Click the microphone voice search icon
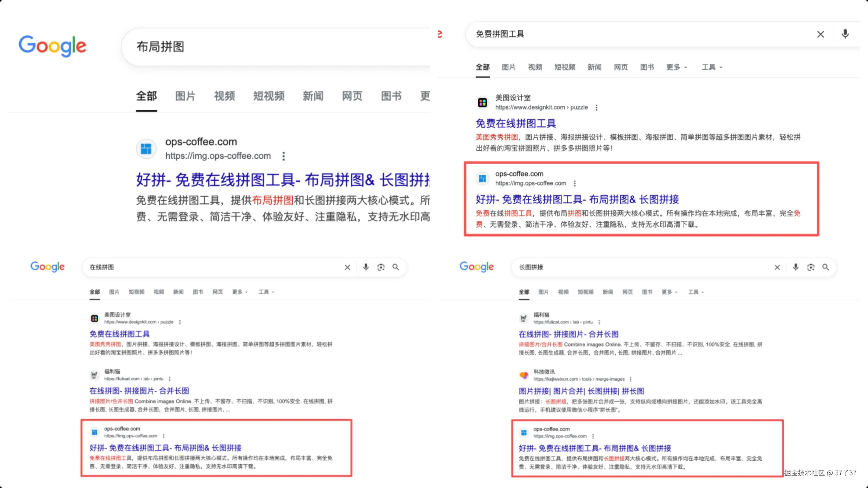 [366, 267]
